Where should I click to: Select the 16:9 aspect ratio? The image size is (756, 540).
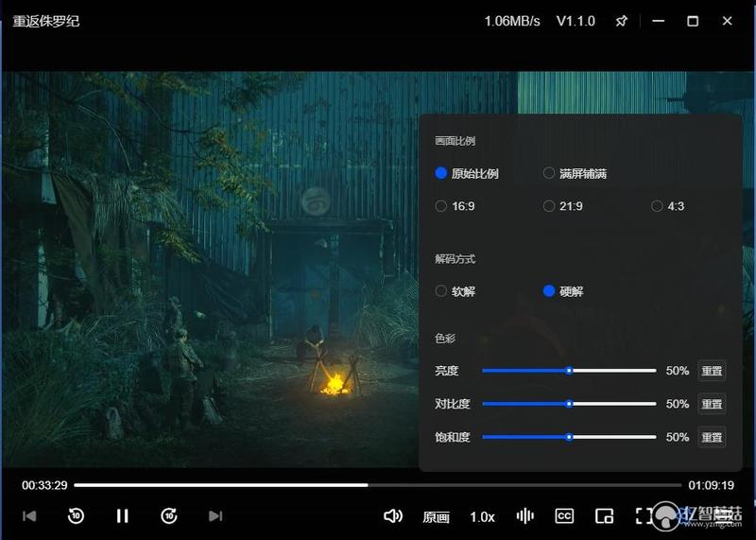pyautogui.click(x=455, y=206)
